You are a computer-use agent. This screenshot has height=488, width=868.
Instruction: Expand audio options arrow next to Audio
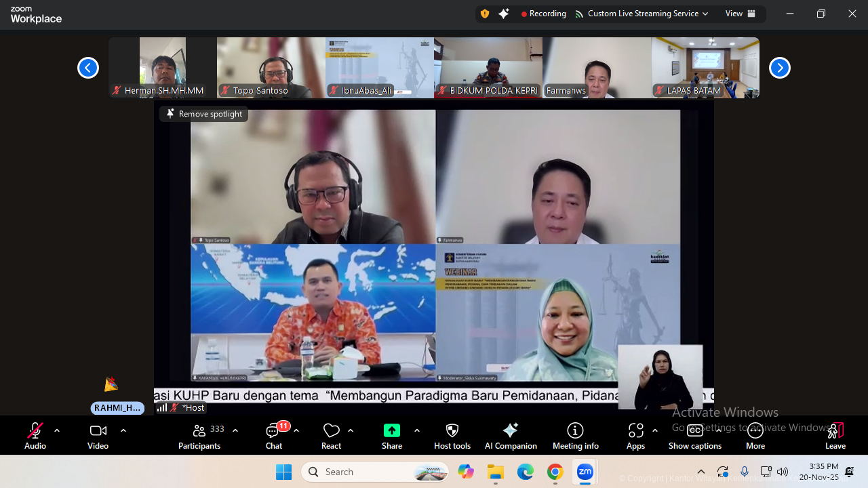click(x=57, y=430)
